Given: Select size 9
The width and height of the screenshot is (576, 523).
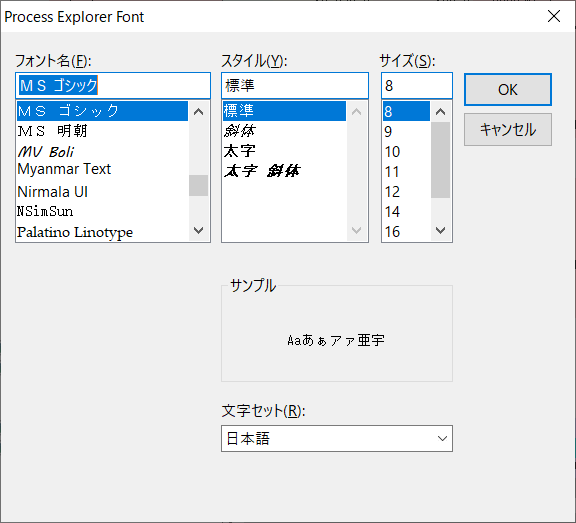Looking at the screenshot, I should click(406, 131).
